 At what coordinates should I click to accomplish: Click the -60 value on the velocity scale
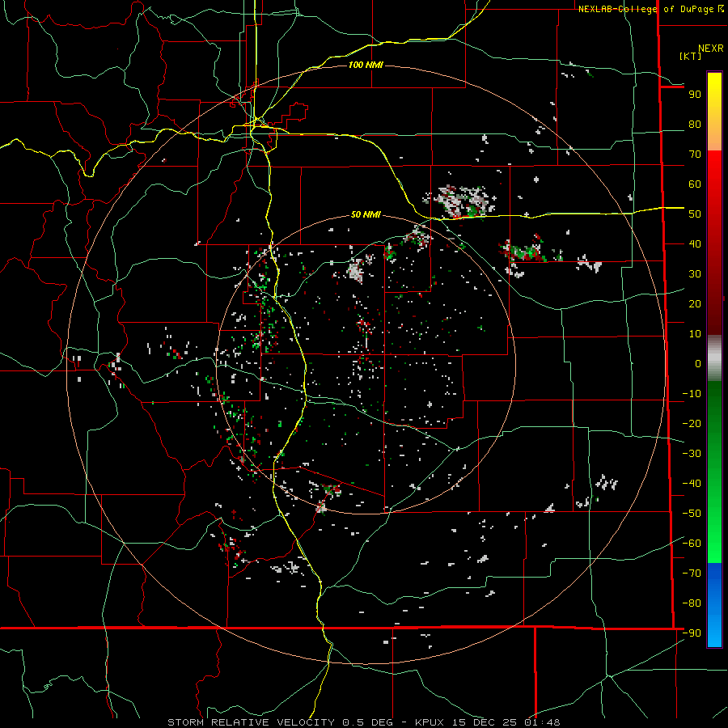click(x=692, y=544)
